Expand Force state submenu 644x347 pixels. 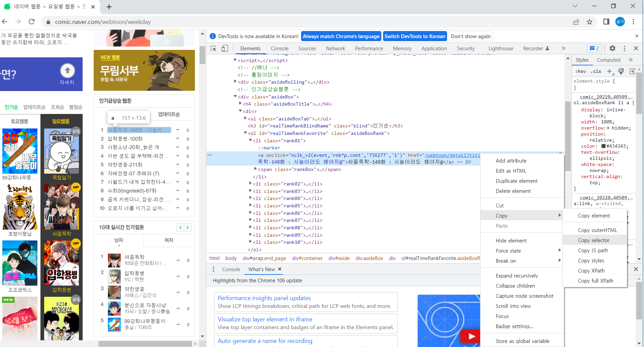tap(522, 251)
